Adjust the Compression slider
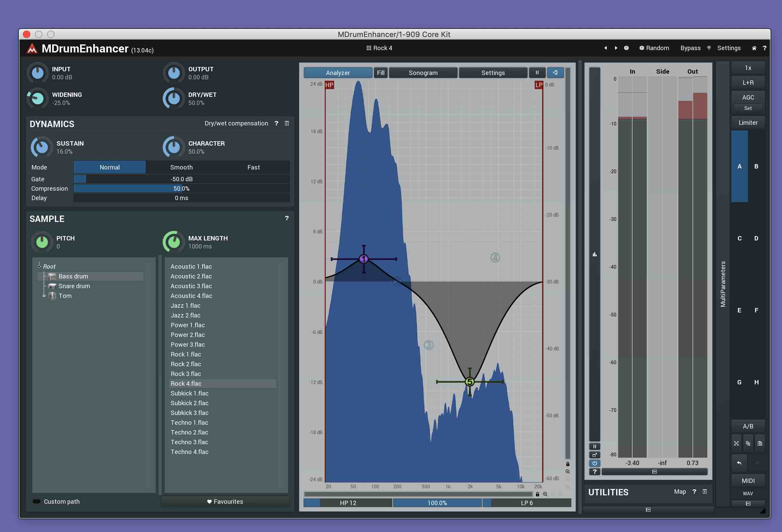Image resolution: width=782 pixels, height=532 pixels. (x=181, y=188)
